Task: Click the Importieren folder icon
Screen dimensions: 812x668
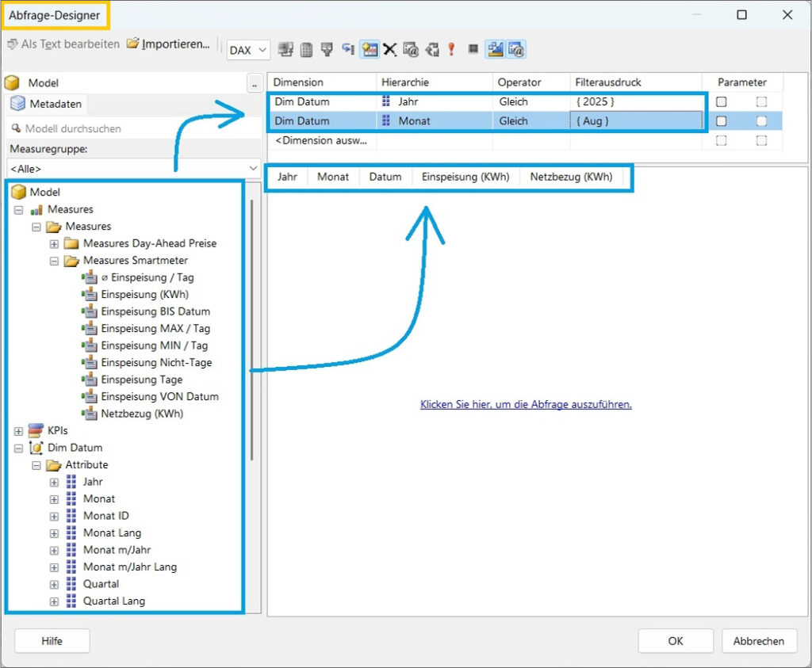Action: click(x=132, y=44)
